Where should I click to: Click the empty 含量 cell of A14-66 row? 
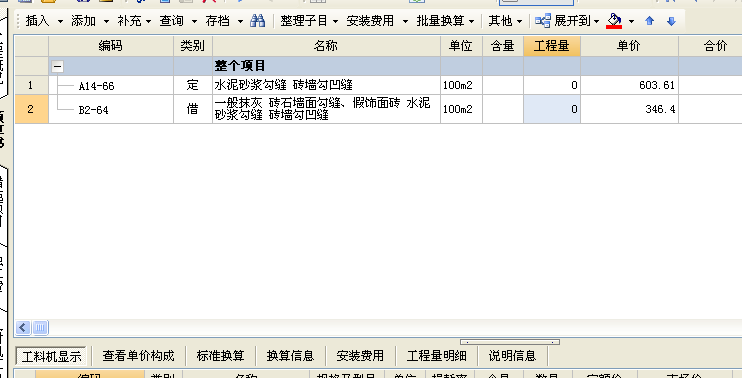[503, 85]
